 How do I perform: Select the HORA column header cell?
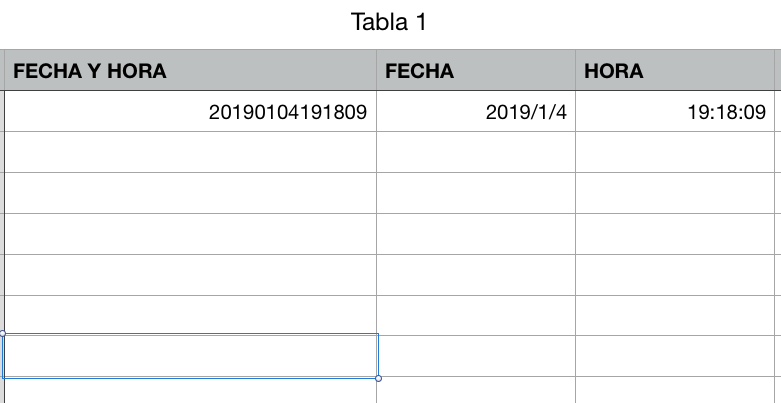point(675,71)
